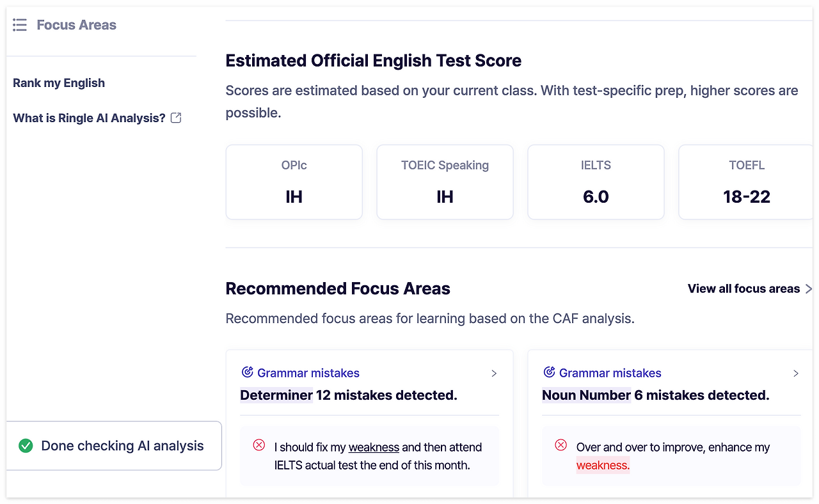Expand the Noun Number mistakes card chevron
The image size is (819, 504).
click(796, 374)
